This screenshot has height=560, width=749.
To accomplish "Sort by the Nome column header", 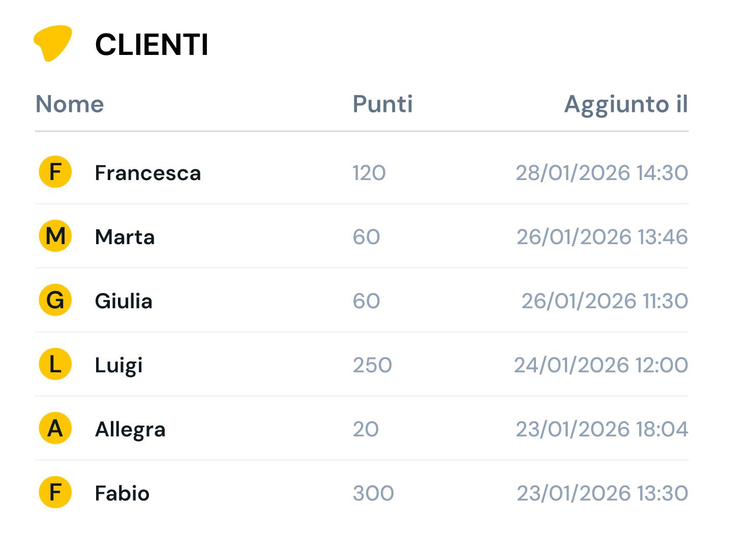I will pyautogui.click(x=70, y=104).
